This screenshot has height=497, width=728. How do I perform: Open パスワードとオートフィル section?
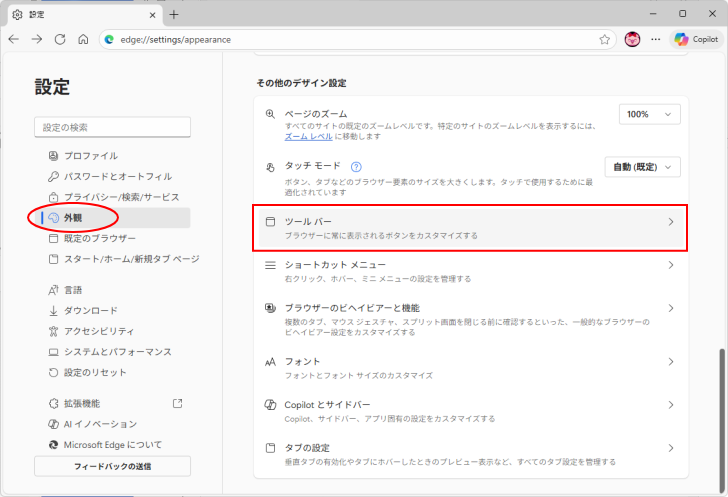click(x=112, y=177)
